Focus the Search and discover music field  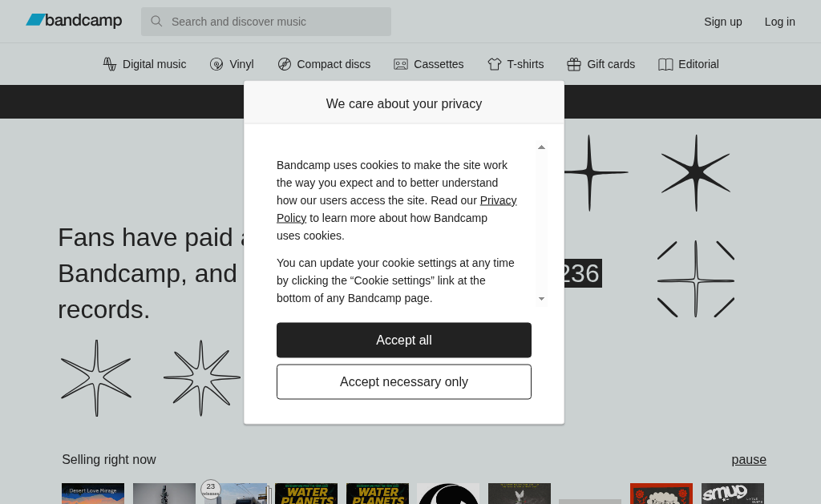coord(266,22)
